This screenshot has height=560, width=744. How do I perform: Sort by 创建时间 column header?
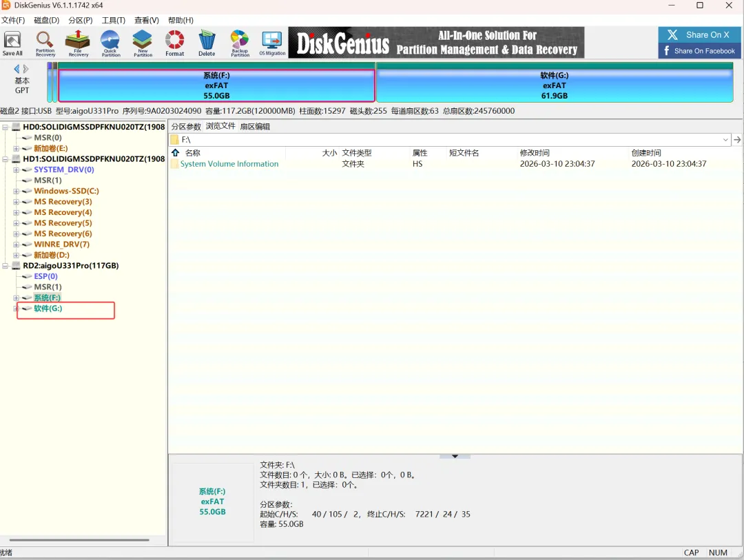(x=646, y=153)
